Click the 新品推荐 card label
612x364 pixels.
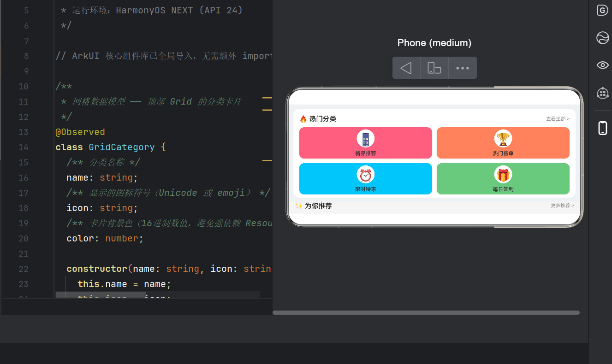click(x=365, y=153)
